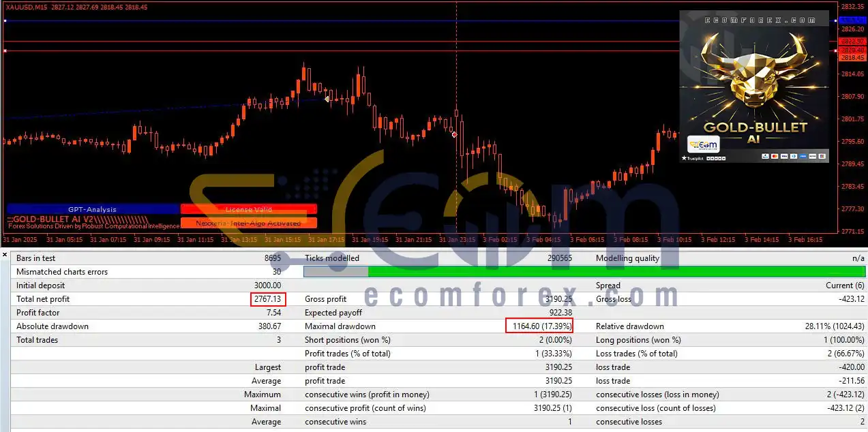Select the Relative drawdown value 28.11% (1024.43)

(x=835, y=326)
